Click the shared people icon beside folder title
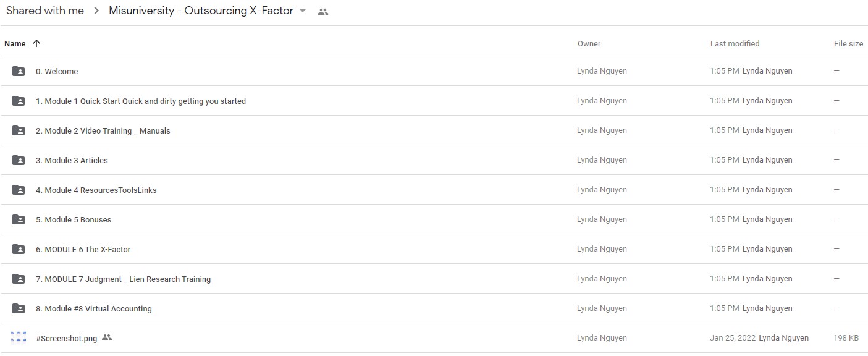Viewport: 868px width, 356px height. (x=322, y=11)
